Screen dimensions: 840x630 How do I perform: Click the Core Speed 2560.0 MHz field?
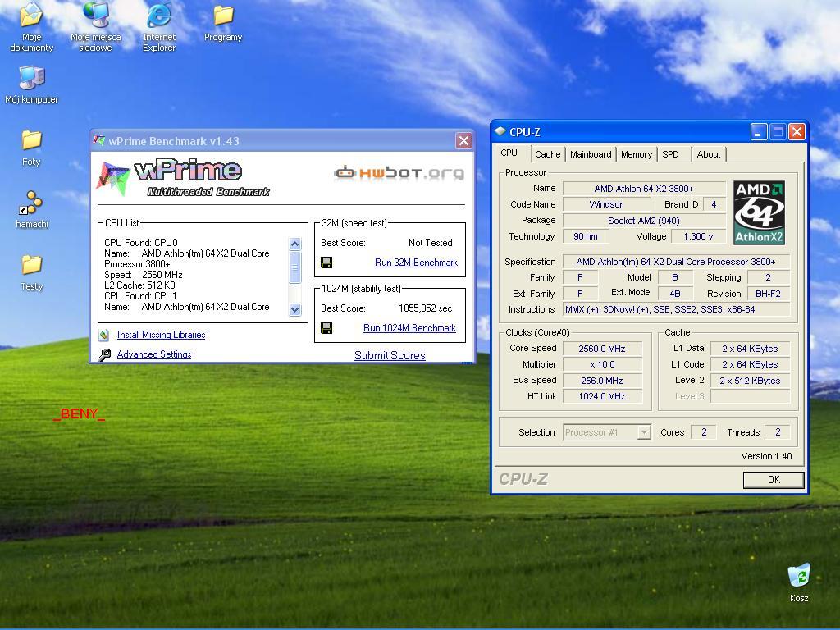(x=602, y=349)
